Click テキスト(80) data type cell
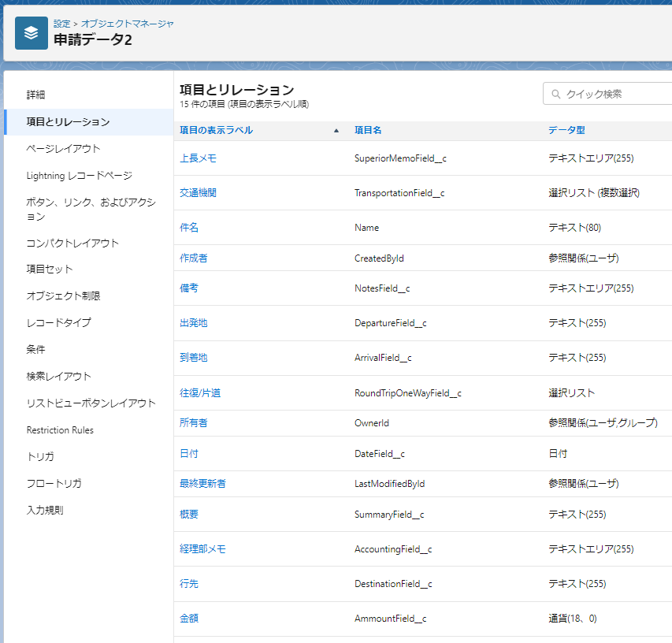Screen dimensions: 672x643 coord(575,228)
